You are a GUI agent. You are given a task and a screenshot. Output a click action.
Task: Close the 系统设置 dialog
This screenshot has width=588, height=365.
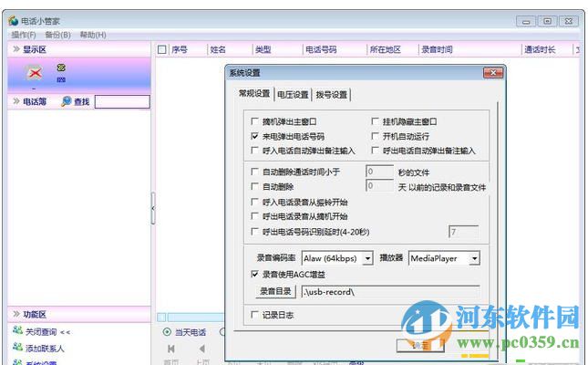pyautogui.click(x=493, y=73)
